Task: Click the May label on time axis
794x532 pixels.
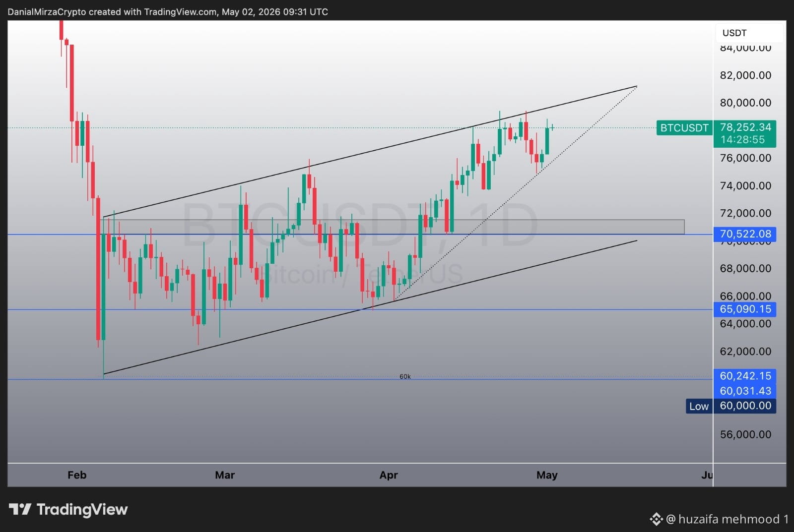Action: tap(547, 475)
